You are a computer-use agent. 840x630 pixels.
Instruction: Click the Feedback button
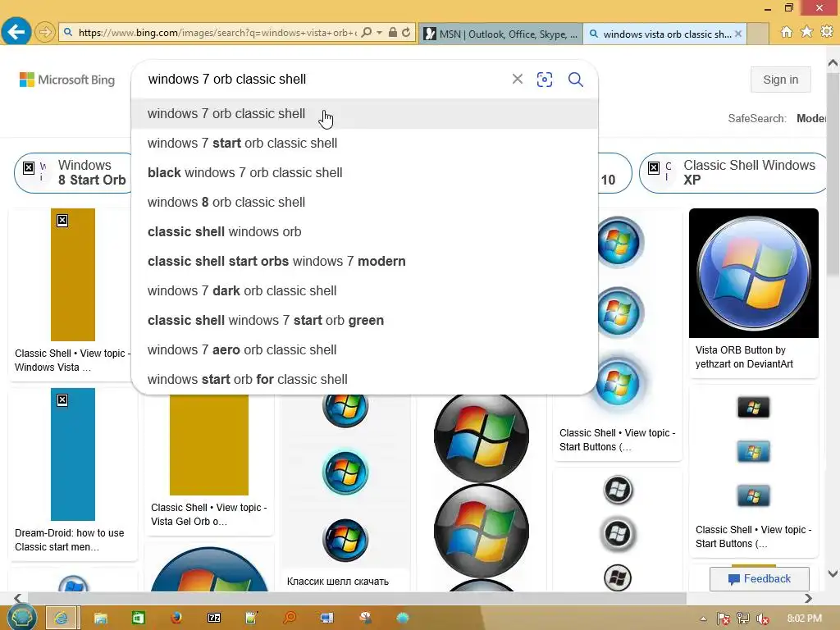759,578
